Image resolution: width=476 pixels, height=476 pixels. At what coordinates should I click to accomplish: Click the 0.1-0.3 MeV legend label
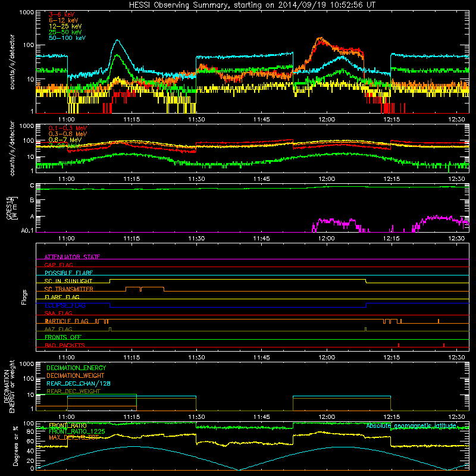point(68,128)
